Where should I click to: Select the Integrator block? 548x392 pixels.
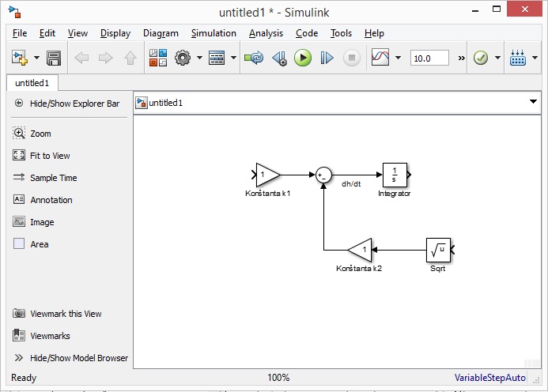click(x=395, y=175)
